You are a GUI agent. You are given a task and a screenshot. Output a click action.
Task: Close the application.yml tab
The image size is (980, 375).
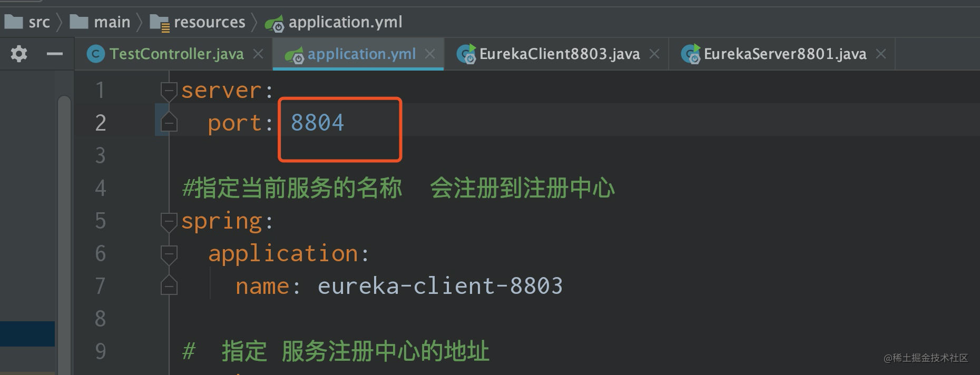click(x=430, y=54)
